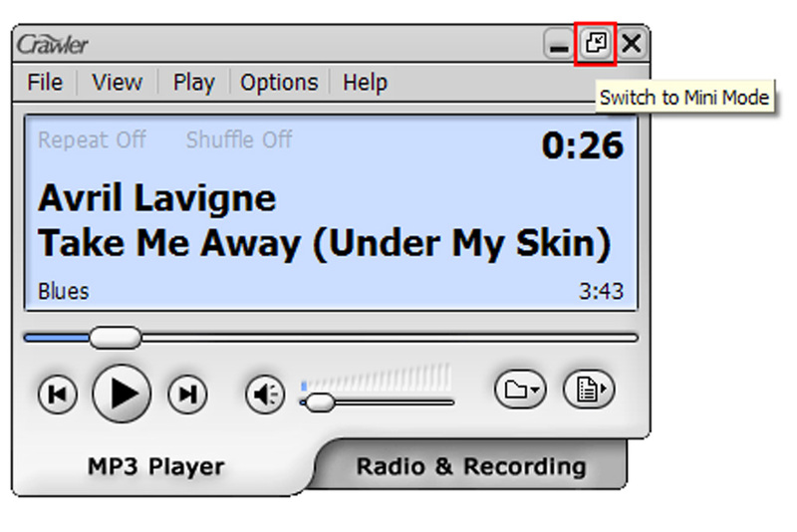Open the Options menu
Screen dimensions: 797x532
click(279, 83)
